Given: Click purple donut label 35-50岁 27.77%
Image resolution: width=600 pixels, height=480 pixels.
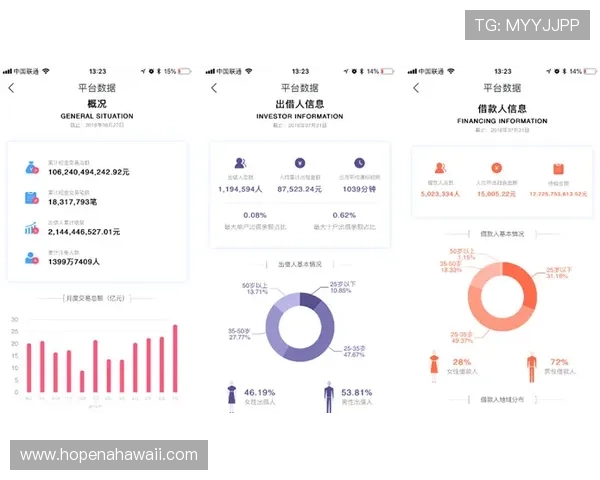Looking at the screenshot, I should pos(239,334).
